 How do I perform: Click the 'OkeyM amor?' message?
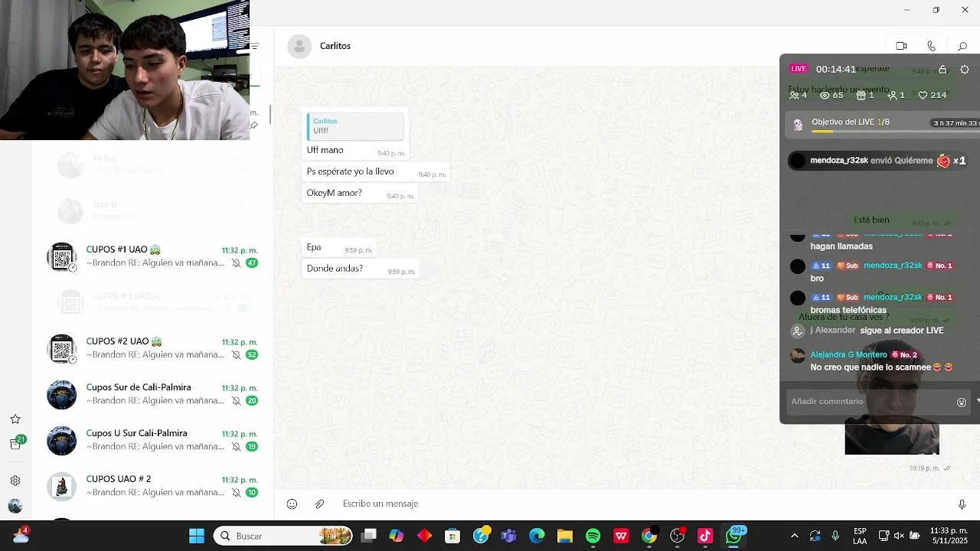pyautogui.click(x=360, y=193)
